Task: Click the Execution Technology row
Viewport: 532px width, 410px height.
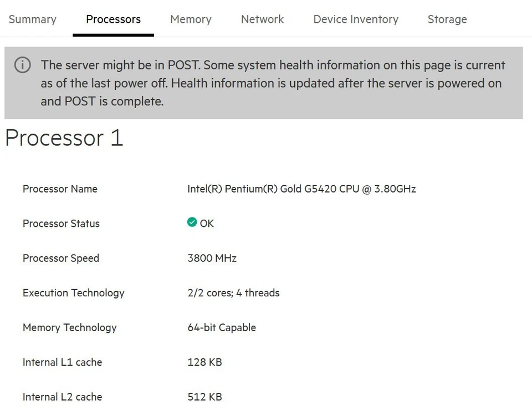Action: pos(73,293)
